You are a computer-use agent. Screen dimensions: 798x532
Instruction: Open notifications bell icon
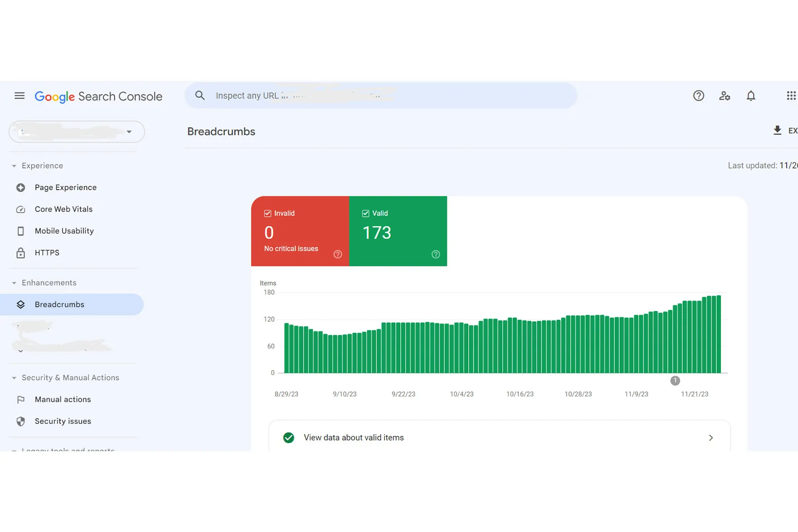(751, 96)
